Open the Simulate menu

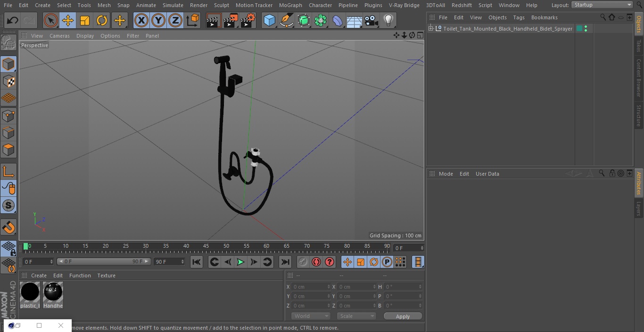(x=173, y=5)
